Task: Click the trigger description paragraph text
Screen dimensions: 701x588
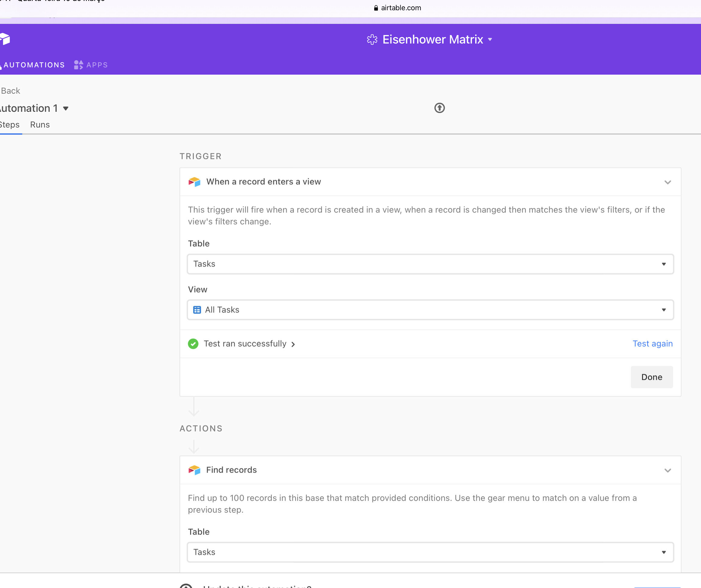Action: pos(426,216)
